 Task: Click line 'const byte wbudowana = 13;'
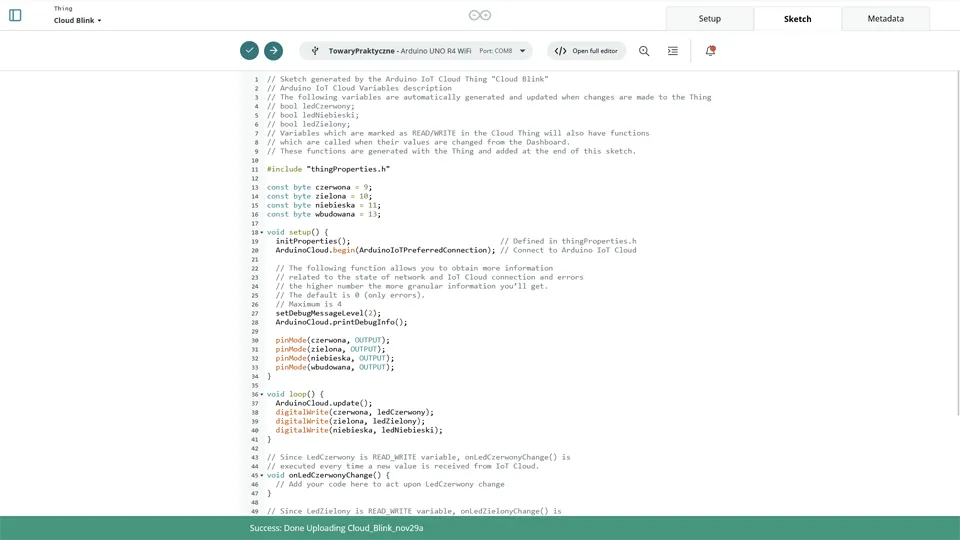(x=323, y=214)
